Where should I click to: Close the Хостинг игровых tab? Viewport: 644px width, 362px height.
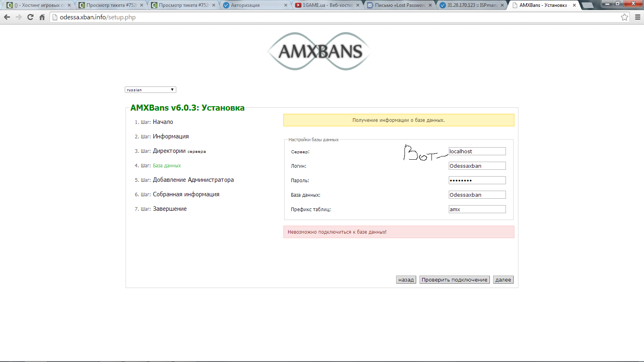coord(69,5)
